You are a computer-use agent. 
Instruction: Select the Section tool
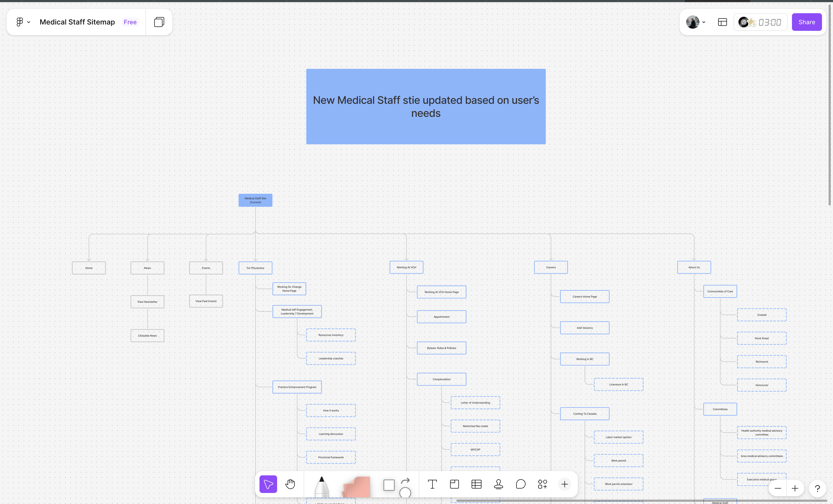tap(454, 484)
